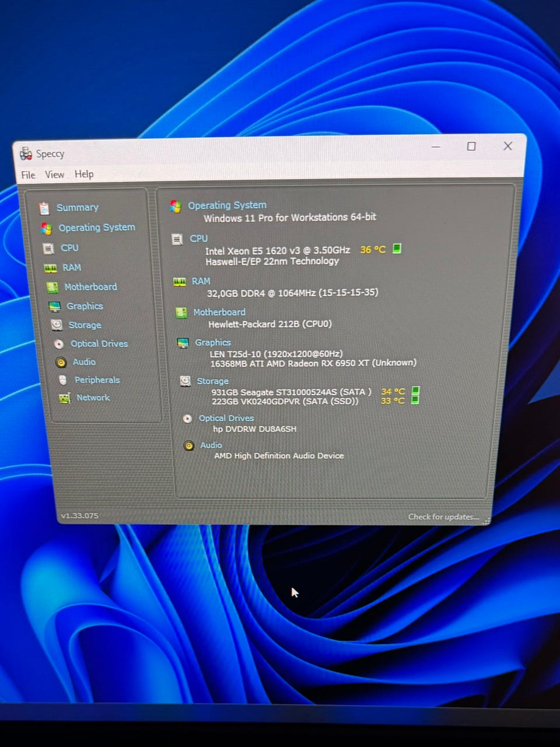
Task: Click AMD Radeon RX 6950 XT text
Action: pyautogui.click(x=313, y=363)
